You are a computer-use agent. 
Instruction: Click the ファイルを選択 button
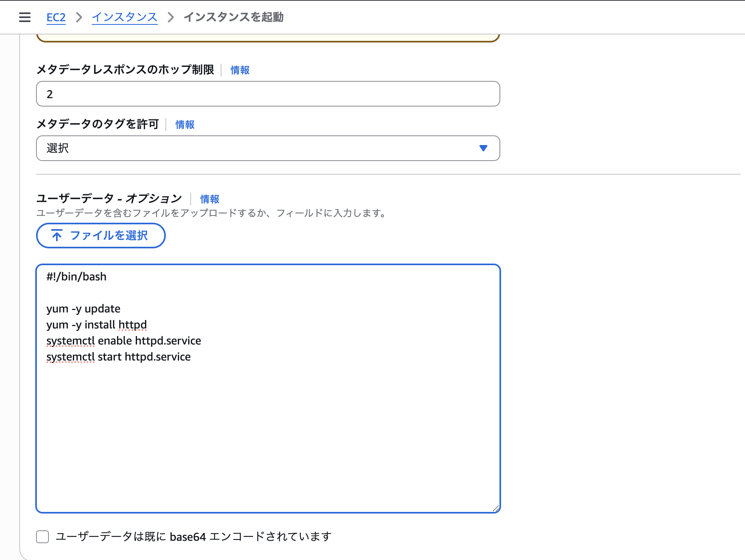101,236
